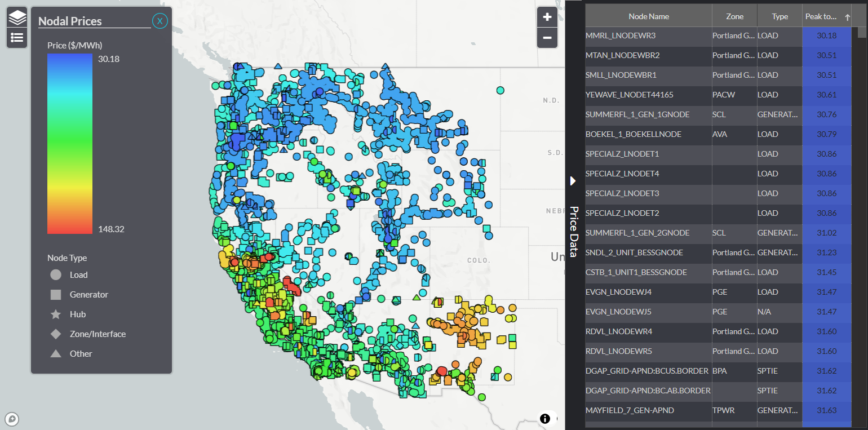Zoom in on the map
868x430 pixels.
547,17
